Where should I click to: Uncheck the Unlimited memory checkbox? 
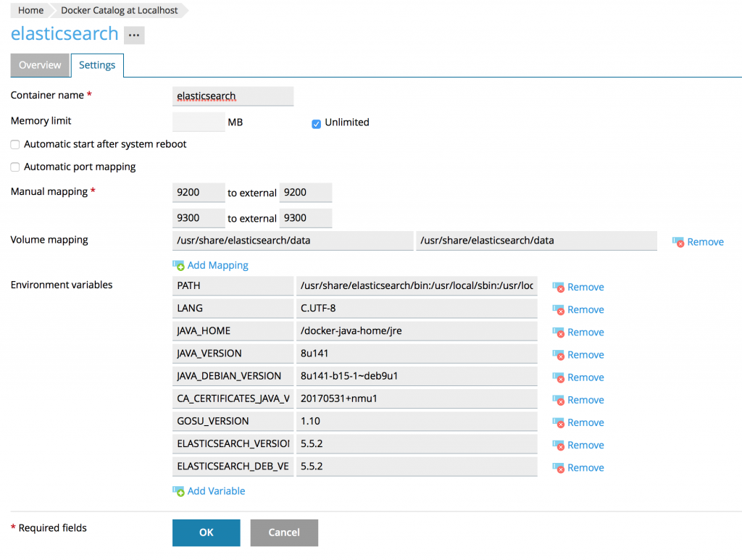pyautogui.click(x=316, y=124)
